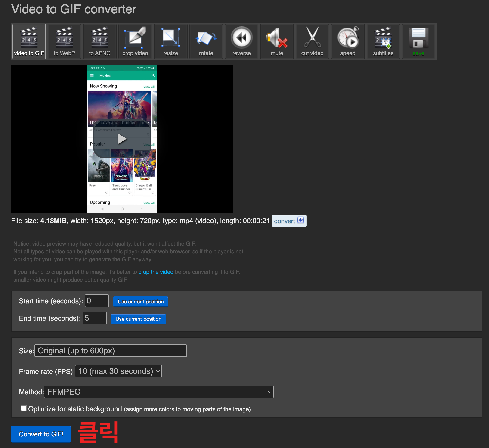Image resolution: width=489 pixels, height=448 pixels.
Task: Open the rotate video tool
Action: [x=206, y=41]
